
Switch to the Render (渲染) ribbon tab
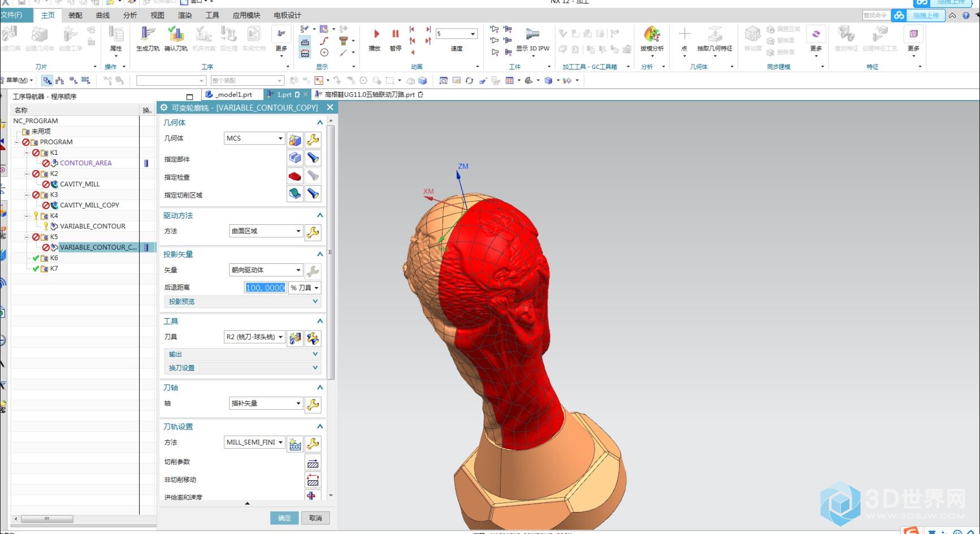185,15
